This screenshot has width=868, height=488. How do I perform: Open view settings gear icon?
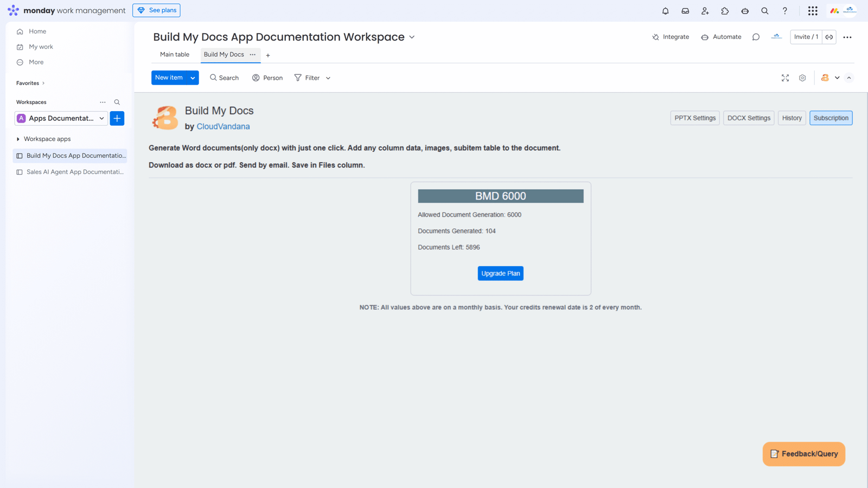point(802,78)
